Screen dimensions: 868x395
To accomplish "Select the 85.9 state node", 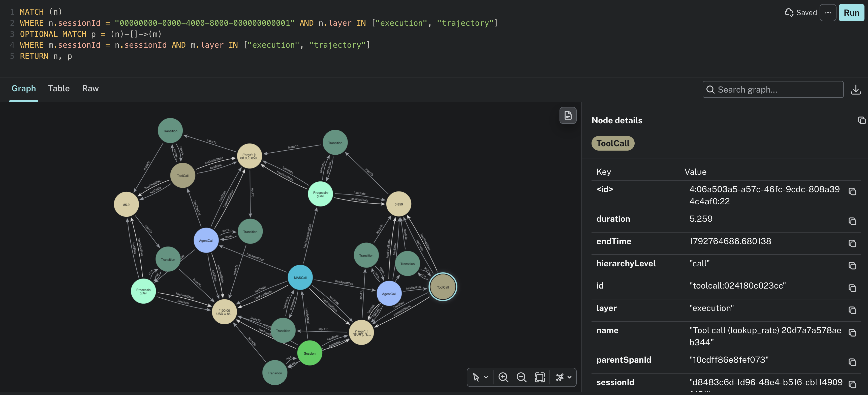I will tap(126, 204).
